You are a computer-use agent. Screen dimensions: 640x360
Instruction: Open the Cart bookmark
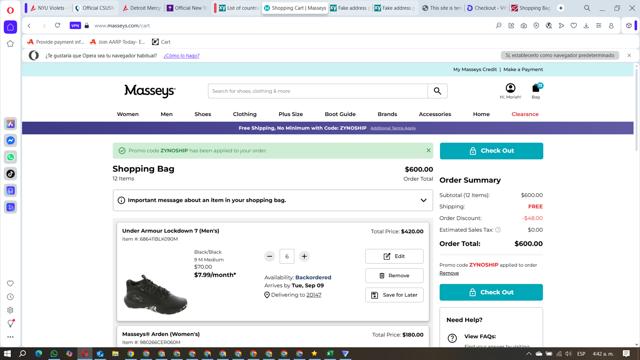161,42
